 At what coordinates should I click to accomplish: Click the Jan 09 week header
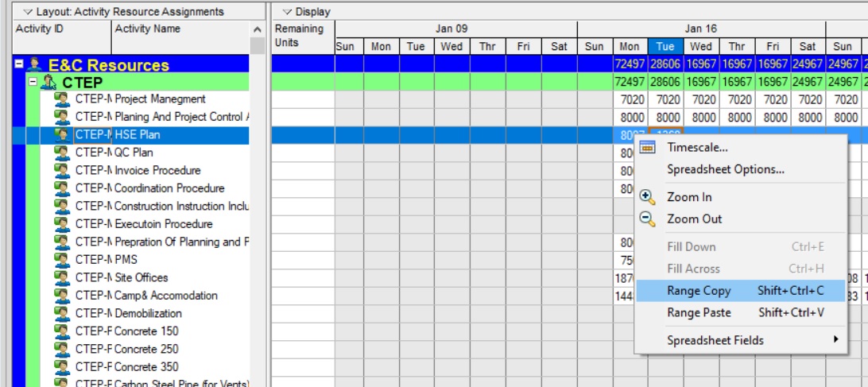click(455, 29)
